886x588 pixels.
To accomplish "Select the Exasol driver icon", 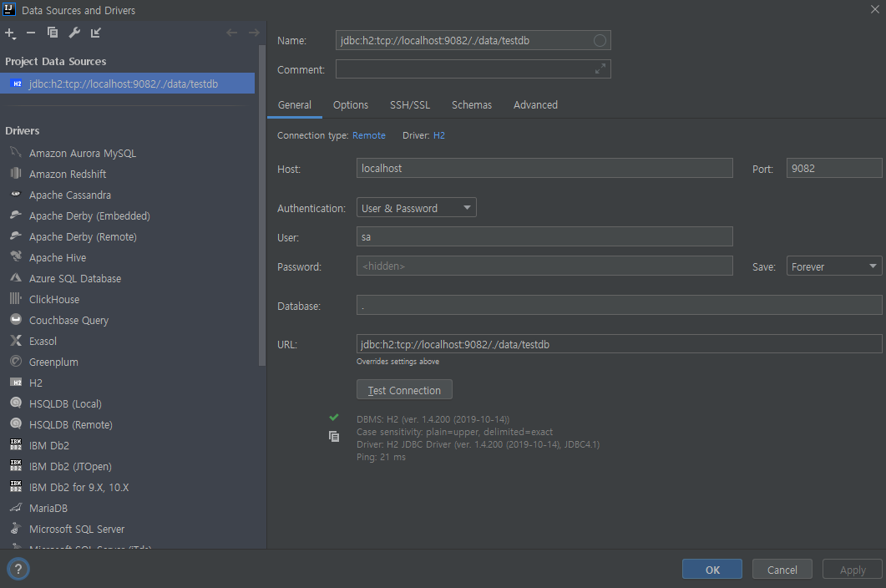I will [16, 341].
